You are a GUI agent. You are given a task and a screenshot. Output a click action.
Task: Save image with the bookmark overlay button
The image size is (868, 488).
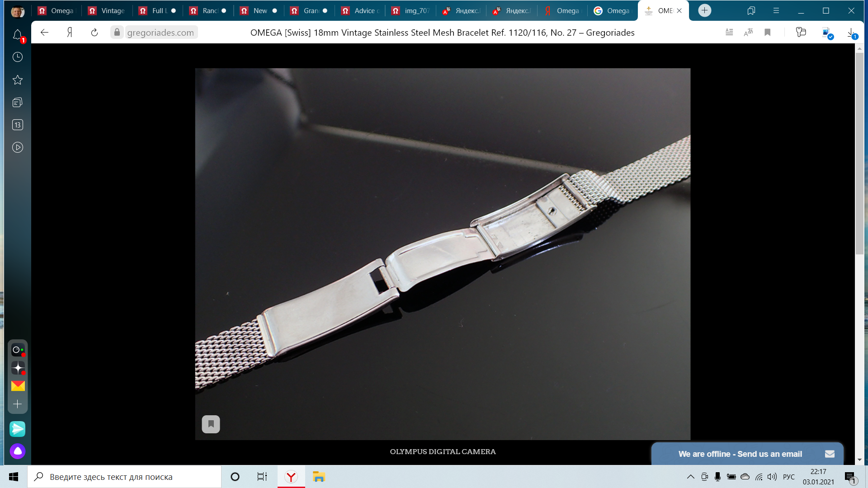(x=211, y=424)
